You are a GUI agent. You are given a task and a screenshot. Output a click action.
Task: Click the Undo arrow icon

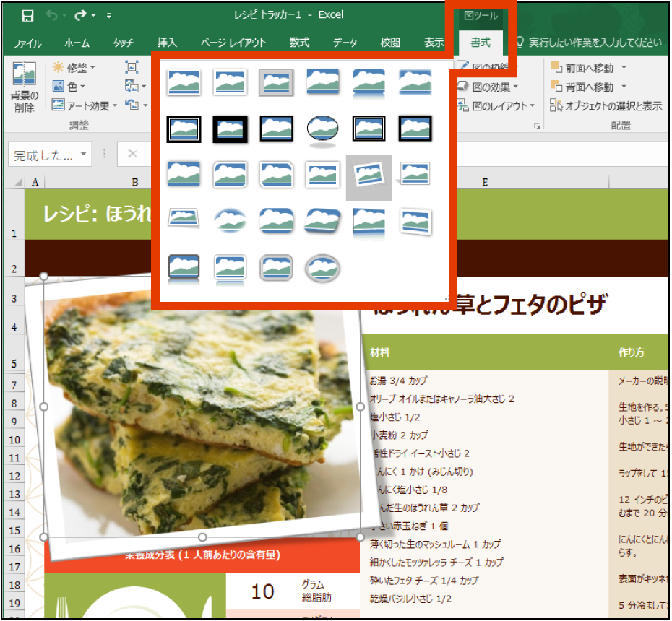point(52,16)
